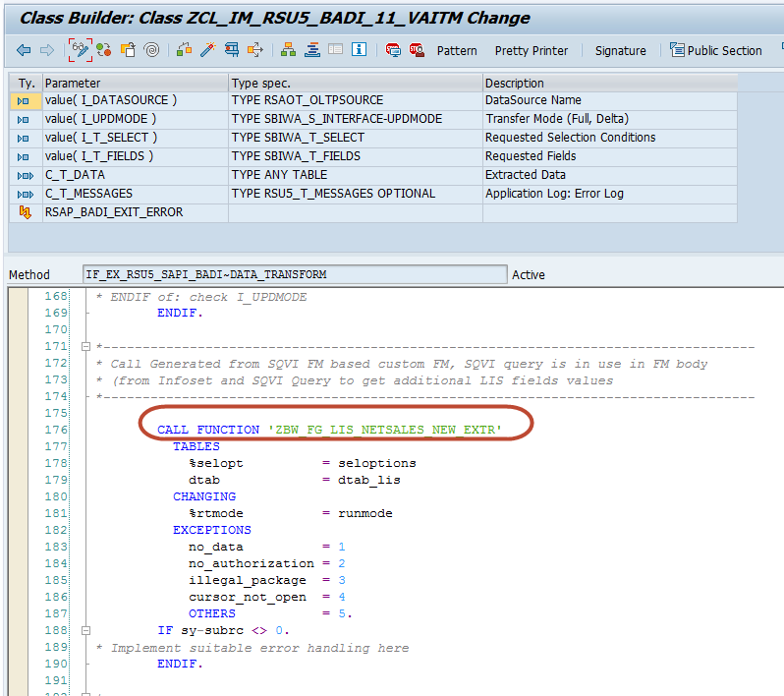Click the changing icon for C_T_DATA row
The height and width of the screenshot is (696, 784).
coord(25,176)
